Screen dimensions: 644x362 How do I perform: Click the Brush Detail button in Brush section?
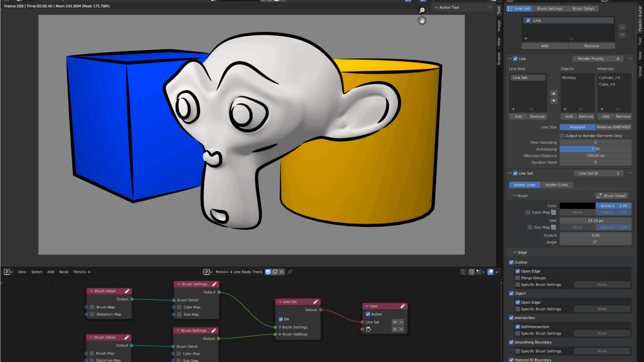point(611,196)
